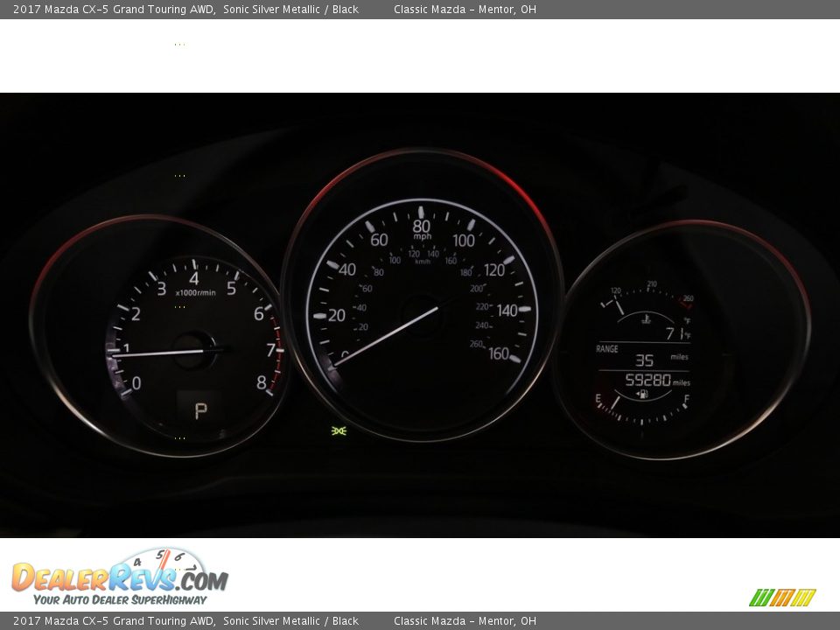Screen dimensions: 840x630
Task: Click the colored stripes logo bottom right
Action: 782,598
